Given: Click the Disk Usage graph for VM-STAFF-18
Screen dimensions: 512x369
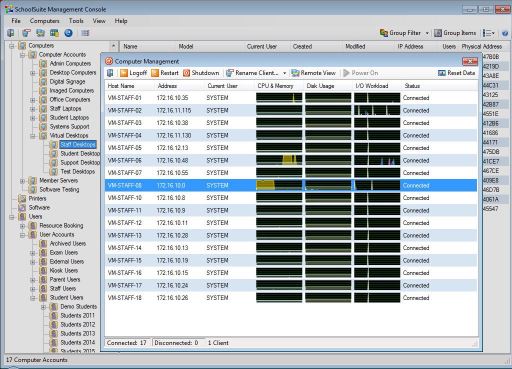Looking at the screenshot, I should pos(328,298).
